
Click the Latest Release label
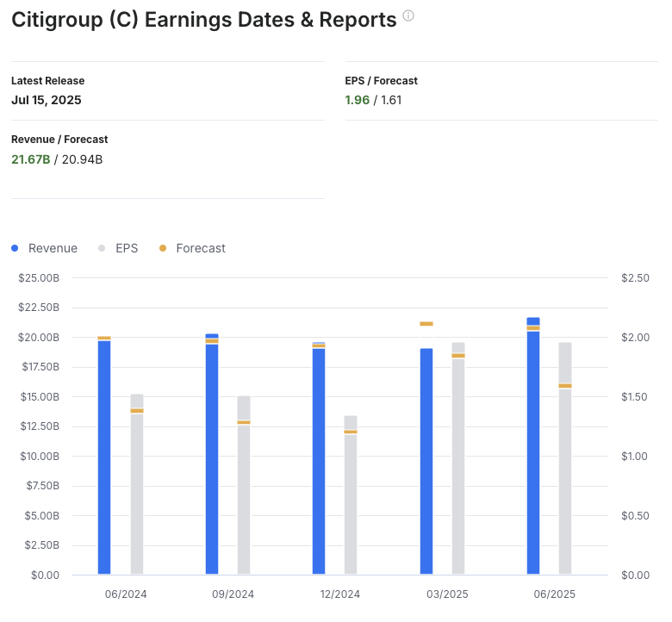click(48, 81)
